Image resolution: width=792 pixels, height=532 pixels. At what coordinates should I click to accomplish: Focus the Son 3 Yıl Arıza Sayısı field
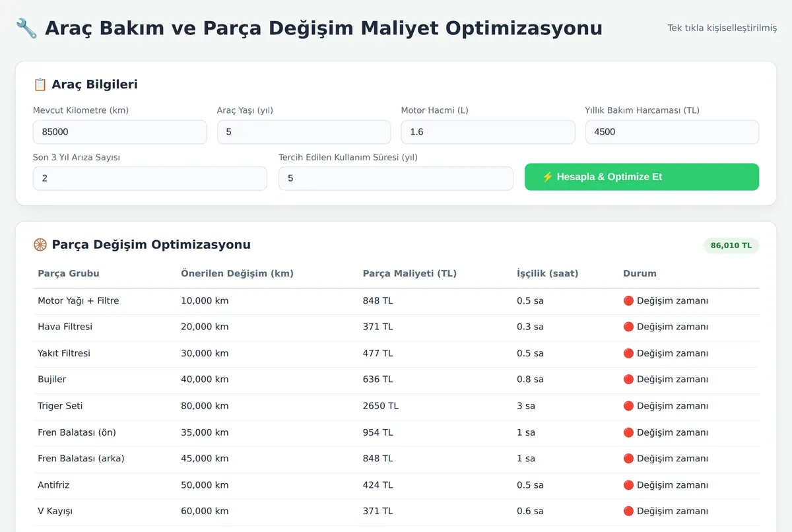150,178
